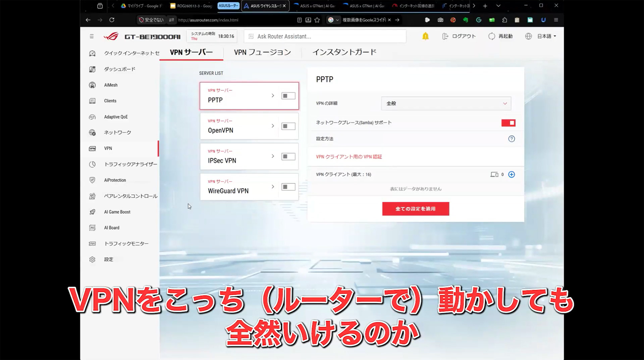Click the 再起動 button
Viewport: 644px width, 360px height.
pos(505,36)
